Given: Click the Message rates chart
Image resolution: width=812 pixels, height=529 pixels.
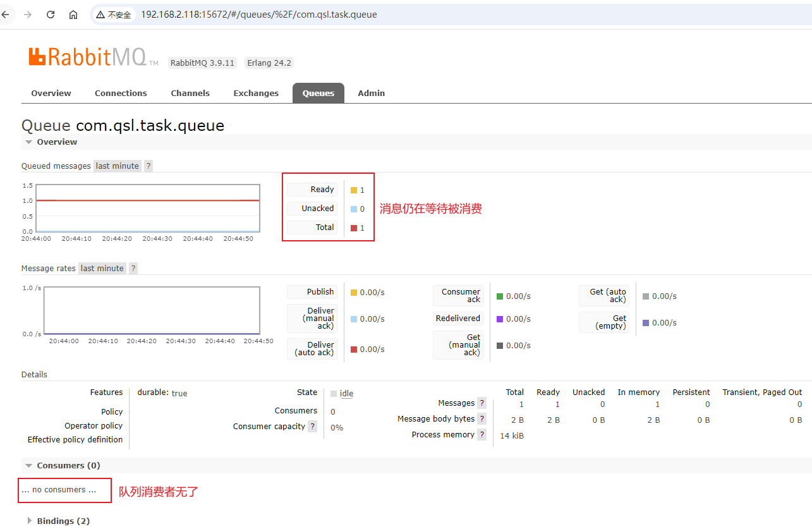Looking at the screenshot, I should (152, 310).
